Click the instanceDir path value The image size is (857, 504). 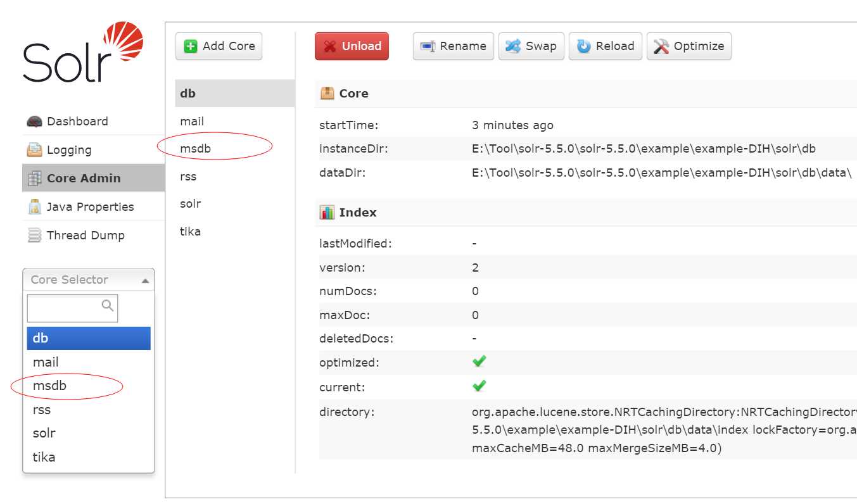[644, 149]
